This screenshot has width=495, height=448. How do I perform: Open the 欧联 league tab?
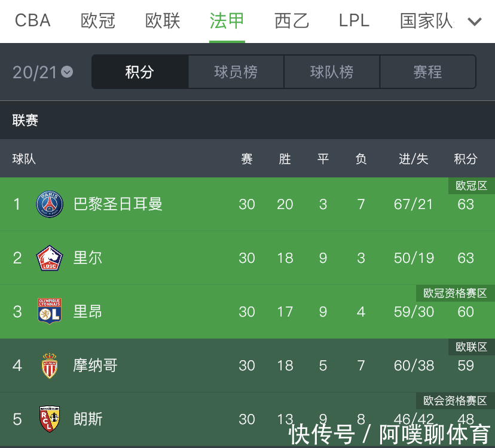click(163, 21)
